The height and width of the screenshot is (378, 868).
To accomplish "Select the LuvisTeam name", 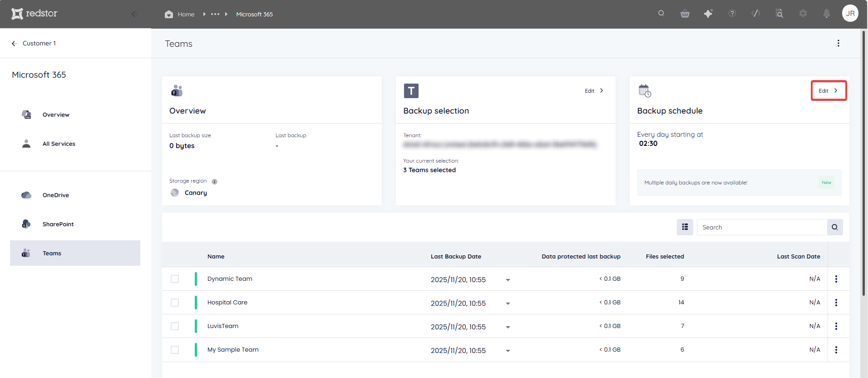I will pyautogui.click(x=223, y=326).
